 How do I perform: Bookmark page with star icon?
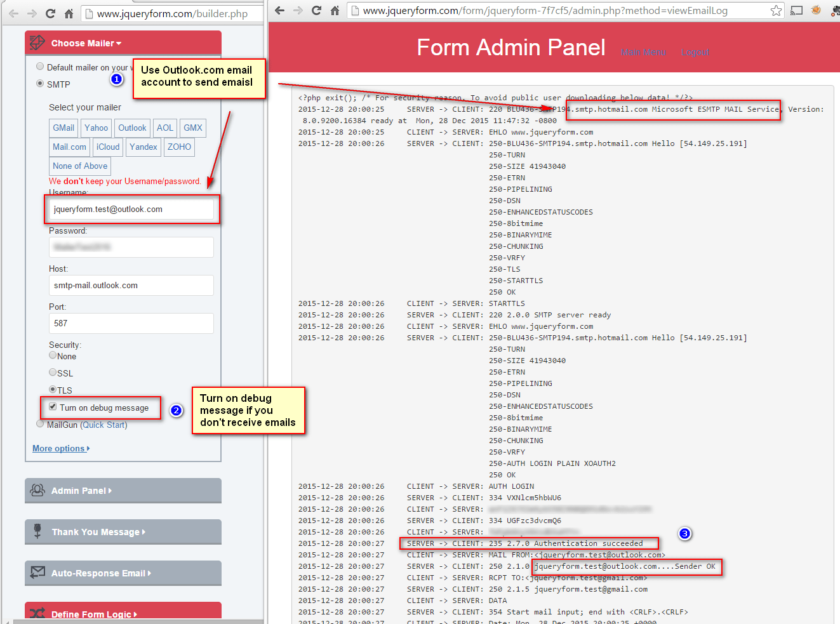[776, 10]
